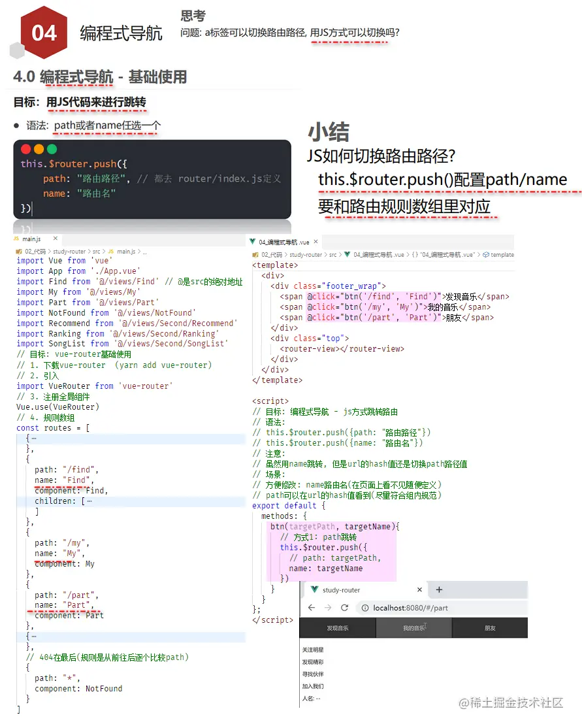Open 朋友 in the page navigation bar
The height and width of the screenshot is (728, 582).
click(490, 628)
